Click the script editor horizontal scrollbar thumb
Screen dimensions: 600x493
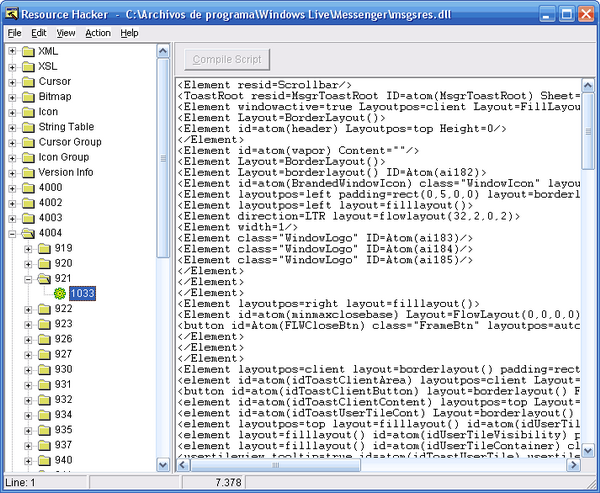click(276, 465)
